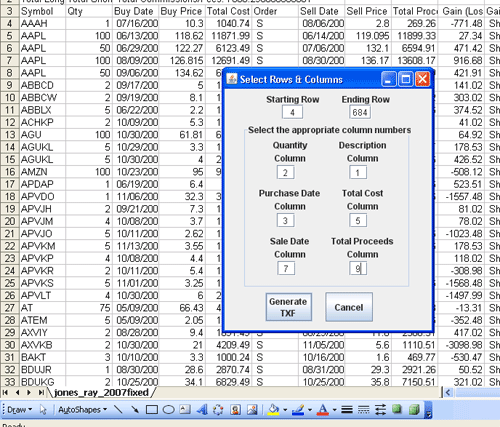Open Dash Style options
Image resolution: width=500 pixels, height=427 pixels.
[363, 409]
